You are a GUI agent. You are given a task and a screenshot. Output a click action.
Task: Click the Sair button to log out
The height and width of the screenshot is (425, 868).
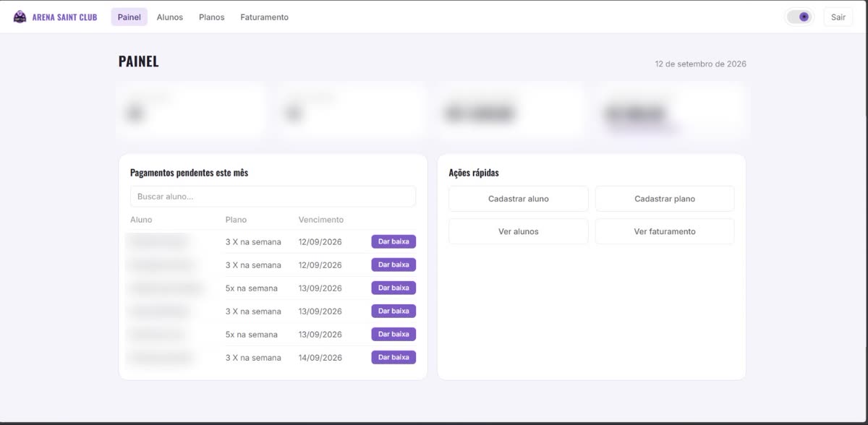838,17
